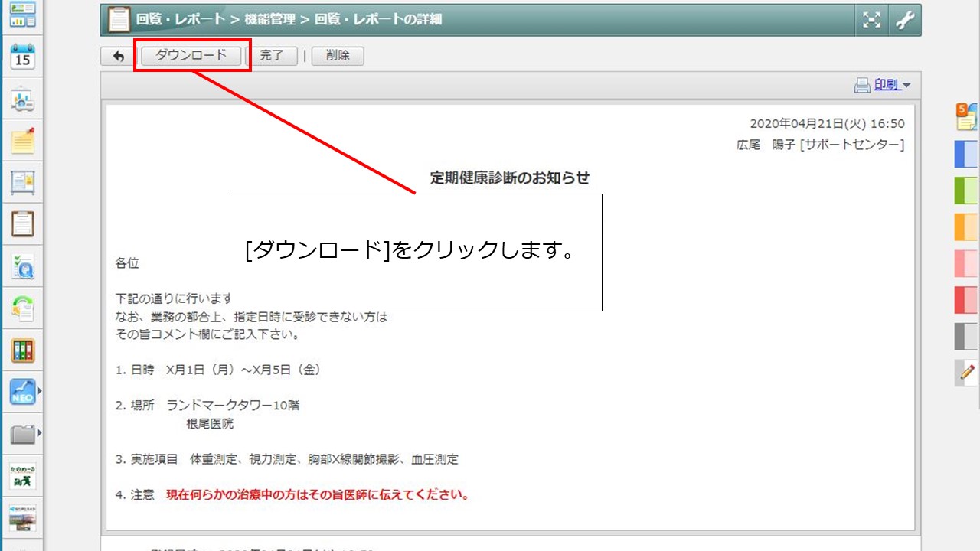
Task: Click the greeting text 各位
Action: pos(127,263)
